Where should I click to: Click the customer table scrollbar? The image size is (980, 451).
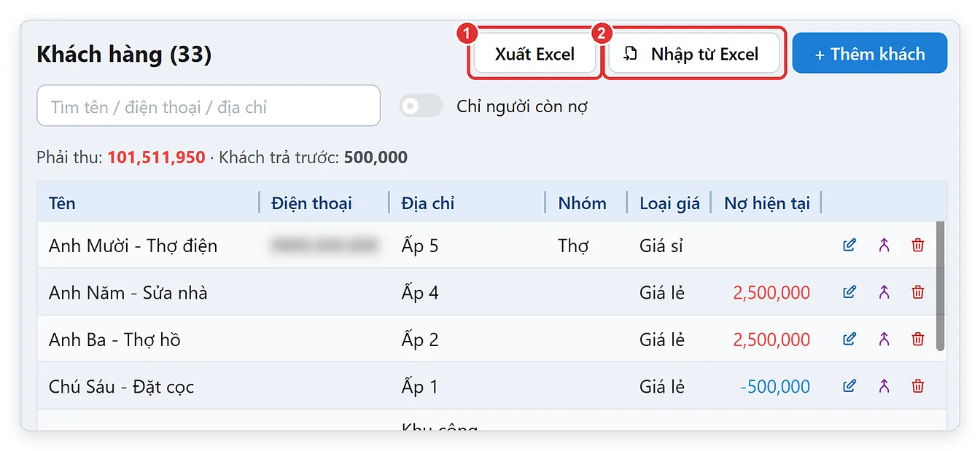[x=940, y=286]
